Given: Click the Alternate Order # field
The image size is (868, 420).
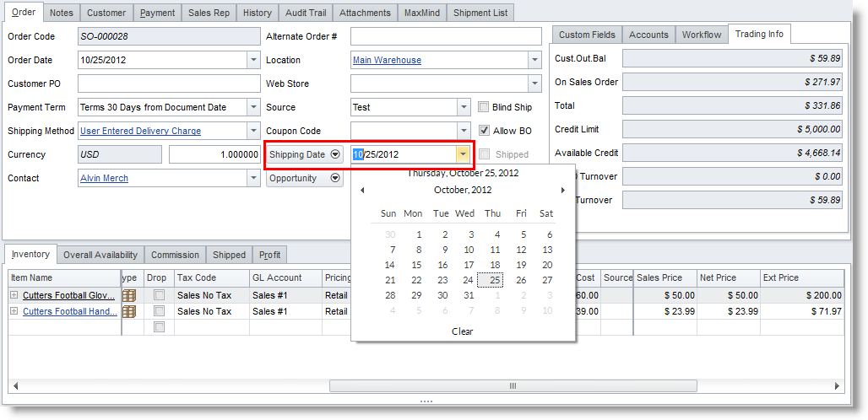Looking at the screenshot, I should [x=446, y=36].
